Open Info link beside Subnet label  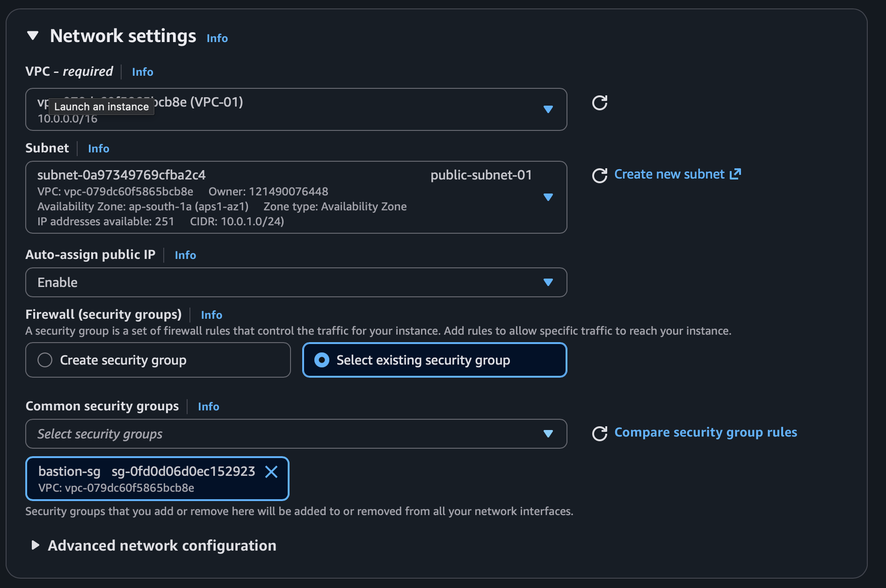coord(98,149)
